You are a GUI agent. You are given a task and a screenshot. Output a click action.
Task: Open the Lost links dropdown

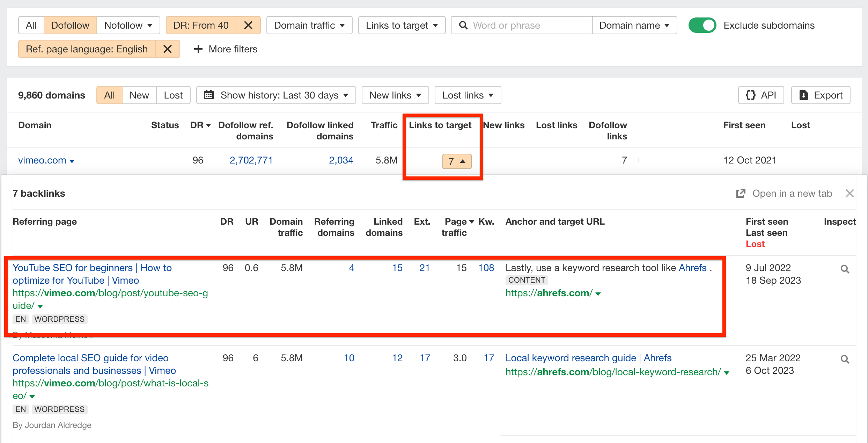(x=468, y=95)
